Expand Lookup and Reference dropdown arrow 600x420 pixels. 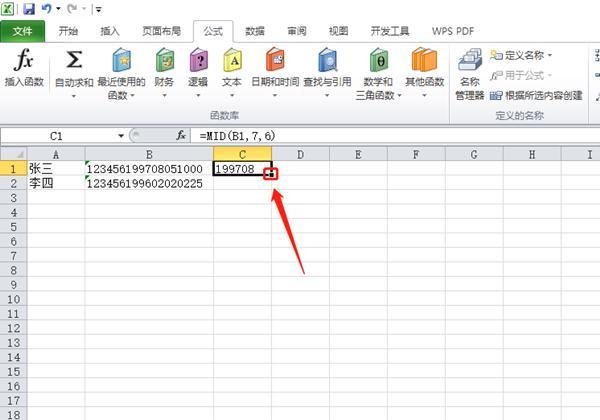click(x=328, y=95)
